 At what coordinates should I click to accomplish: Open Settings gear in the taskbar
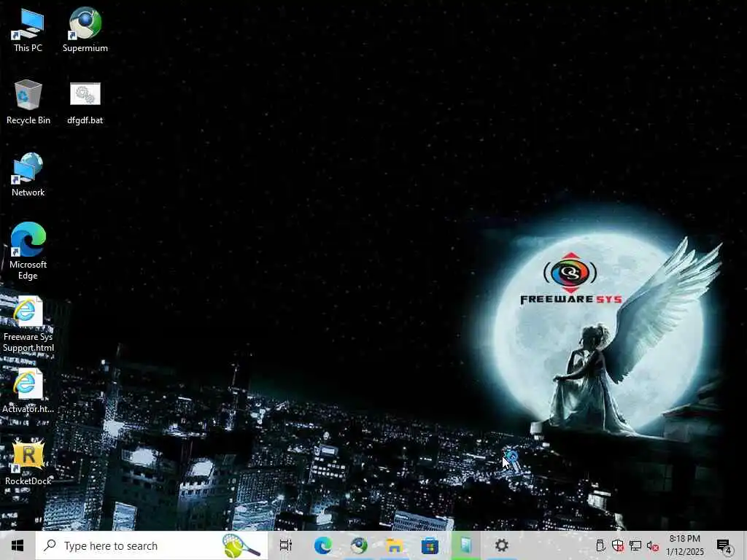pos(501,545)
